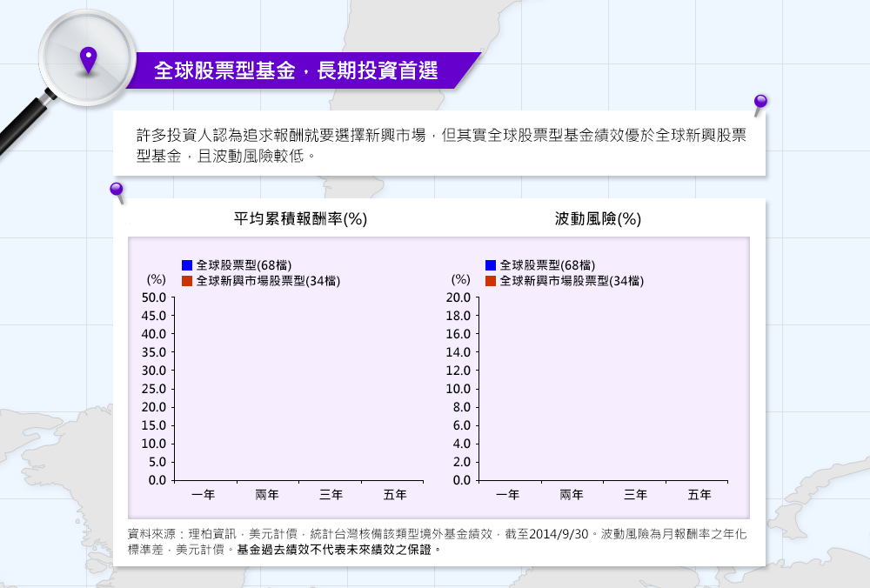Click the 50.0 value on the left y-axis
Viewport: 870px width, 588px height.
(x=154, y=297)
